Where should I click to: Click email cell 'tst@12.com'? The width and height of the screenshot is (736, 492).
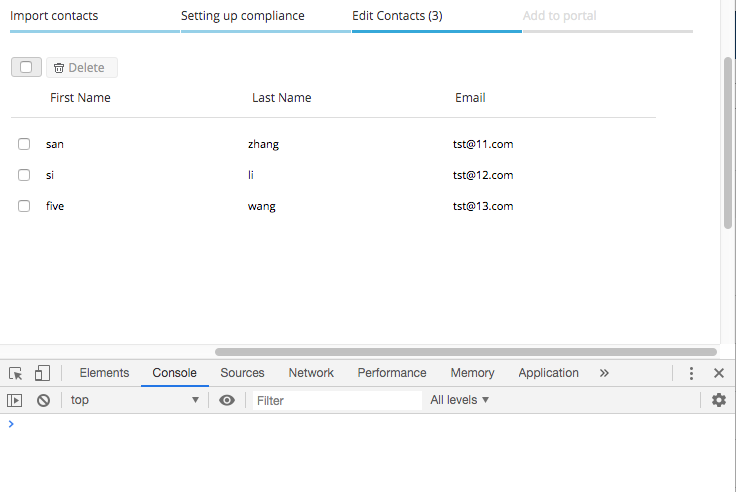click(483, 175)
